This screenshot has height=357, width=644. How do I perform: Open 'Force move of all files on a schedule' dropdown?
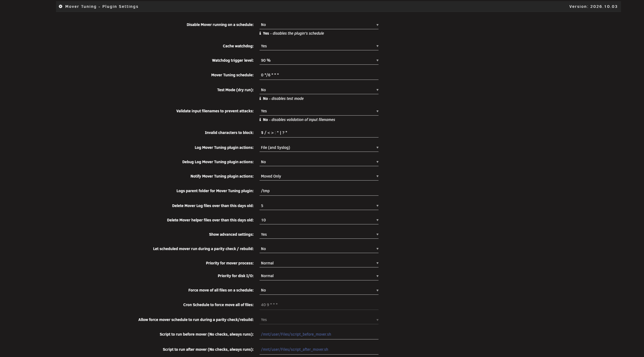(319, 290)
